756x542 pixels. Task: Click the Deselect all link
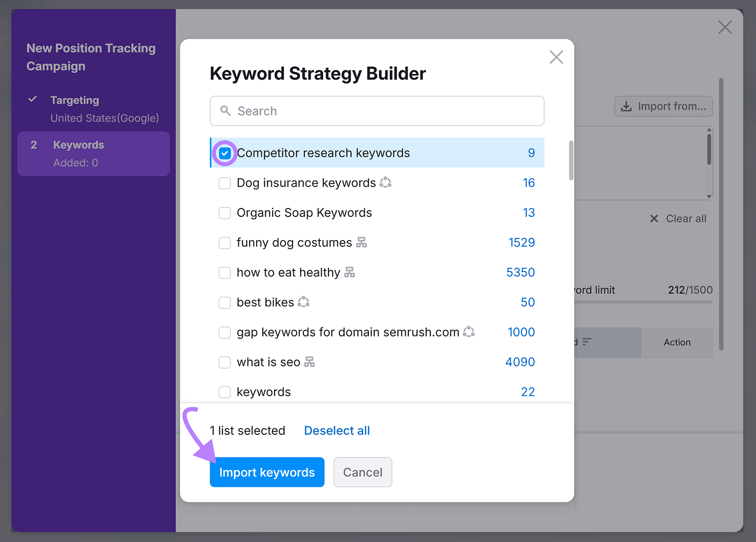tap(336, 430)
